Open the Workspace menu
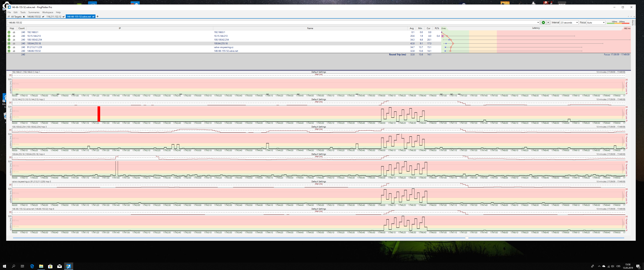 coord(48,12)
